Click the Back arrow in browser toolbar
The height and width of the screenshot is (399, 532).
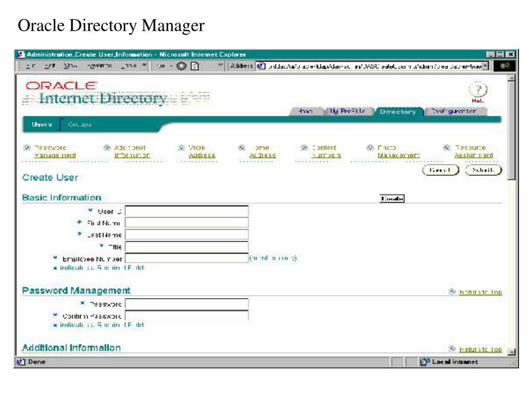click(x=162, y=66)
